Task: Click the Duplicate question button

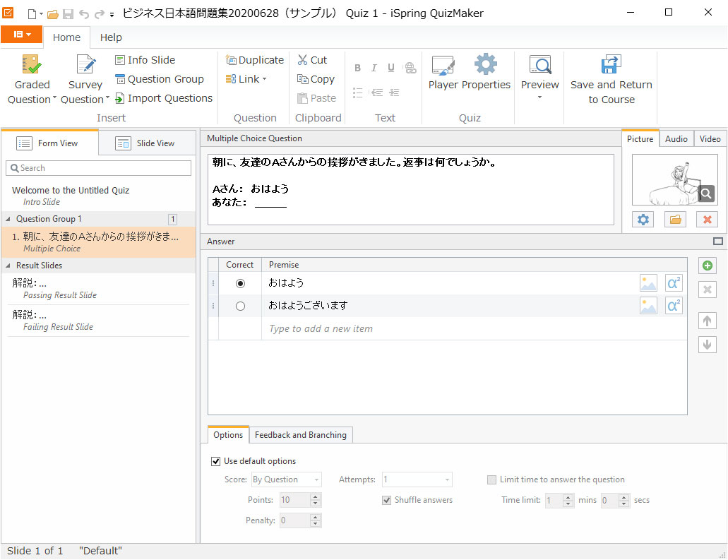Action: tap(254, 60)
